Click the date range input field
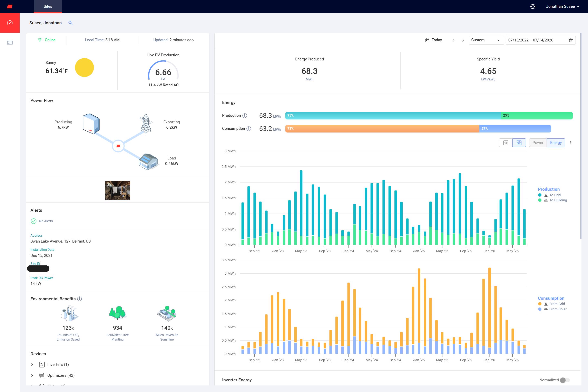 point(540,40)
